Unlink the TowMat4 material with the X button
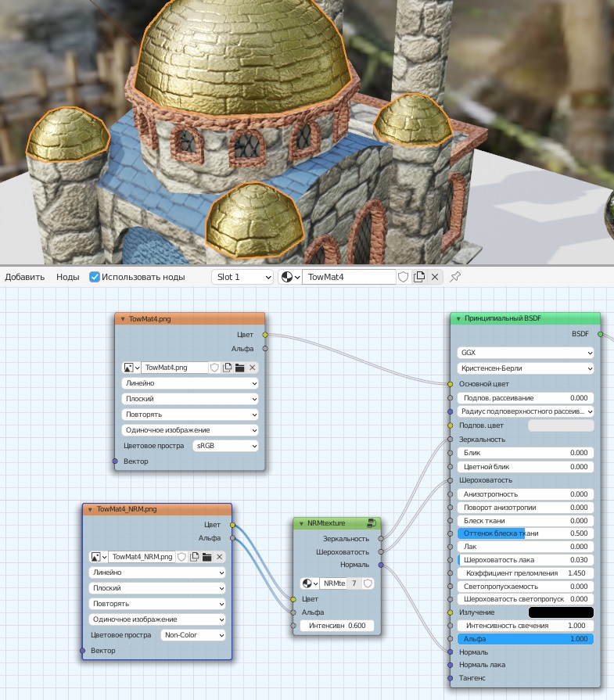The height and width of the screenshot is (700, 614). click(435, 277)
